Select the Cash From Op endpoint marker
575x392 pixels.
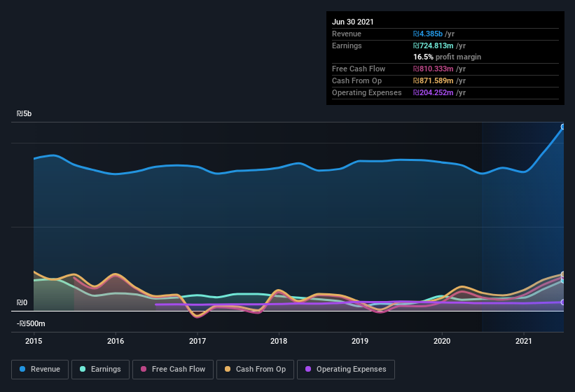tap(563, 274)
